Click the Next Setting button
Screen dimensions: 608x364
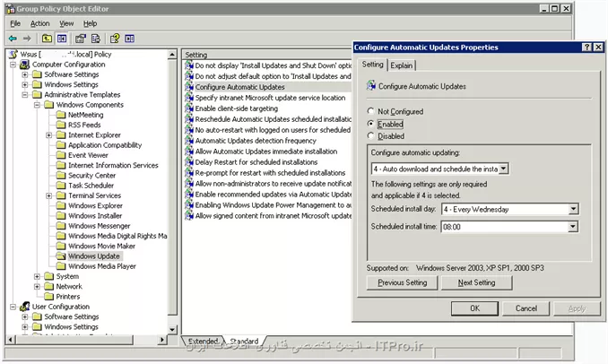tap(475, 282)
